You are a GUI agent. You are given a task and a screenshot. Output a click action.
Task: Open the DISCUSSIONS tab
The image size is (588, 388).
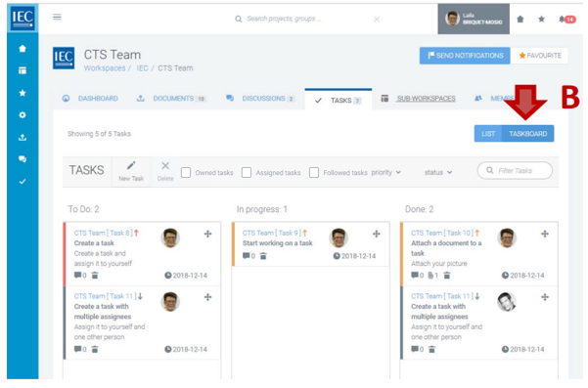tap(260, 99)
